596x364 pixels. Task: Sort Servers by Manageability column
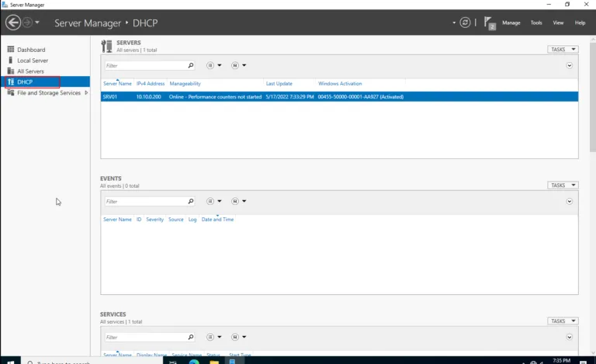click(185, 84)
